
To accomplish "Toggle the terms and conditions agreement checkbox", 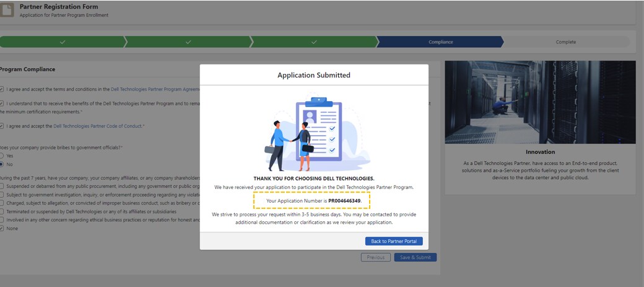I will pyautogui.click(x=2, y=89).
